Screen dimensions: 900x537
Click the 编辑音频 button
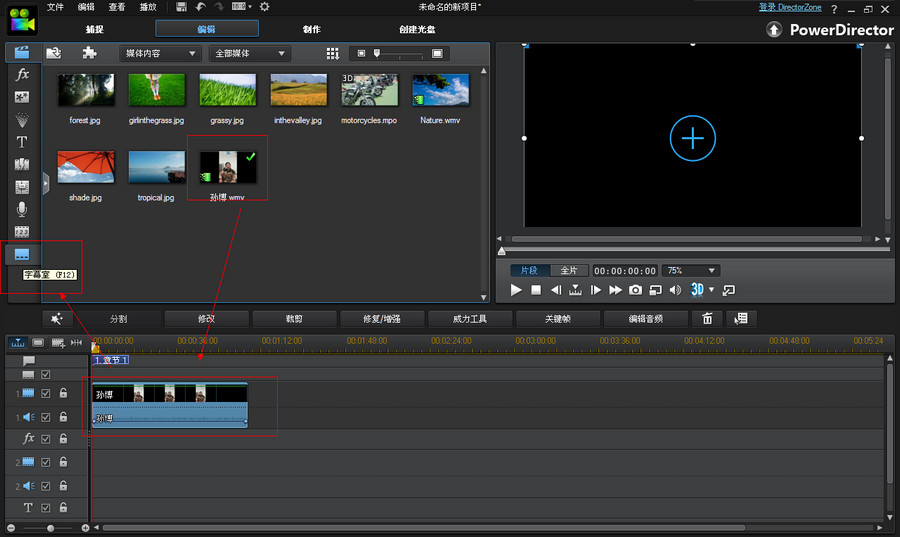coord(646,319)
